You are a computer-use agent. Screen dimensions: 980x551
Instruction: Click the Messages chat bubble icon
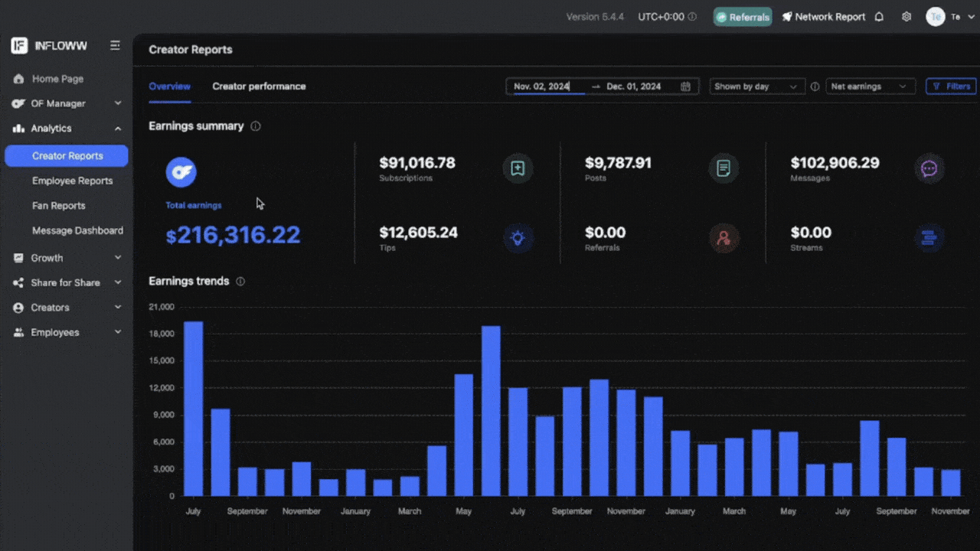929,168
